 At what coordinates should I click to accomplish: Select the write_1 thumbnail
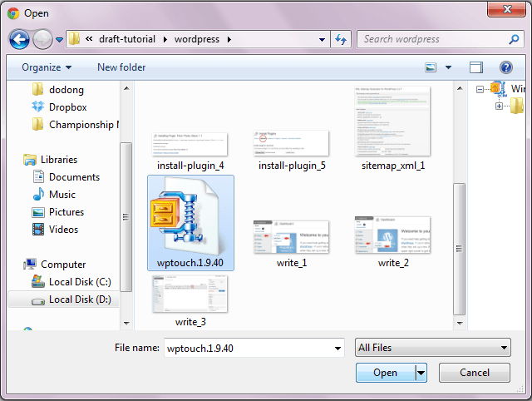pyautogui.click(x=291, y=237)
